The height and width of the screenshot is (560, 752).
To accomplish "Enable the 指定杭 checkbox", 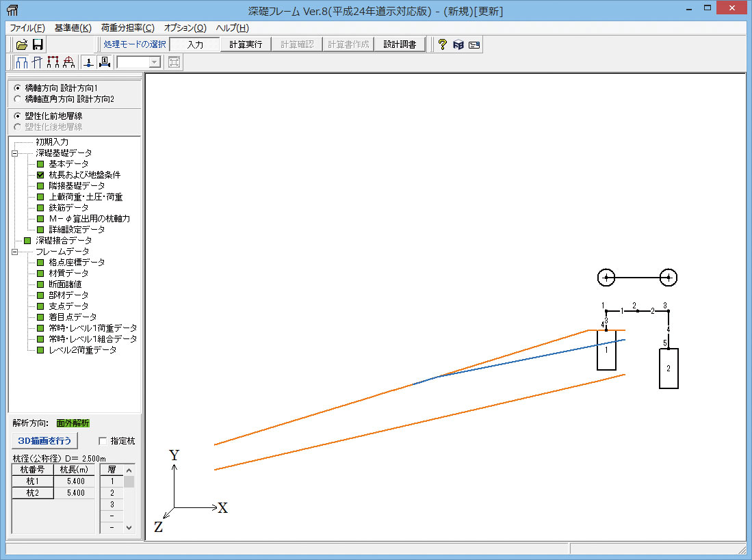I will [102, 441].
